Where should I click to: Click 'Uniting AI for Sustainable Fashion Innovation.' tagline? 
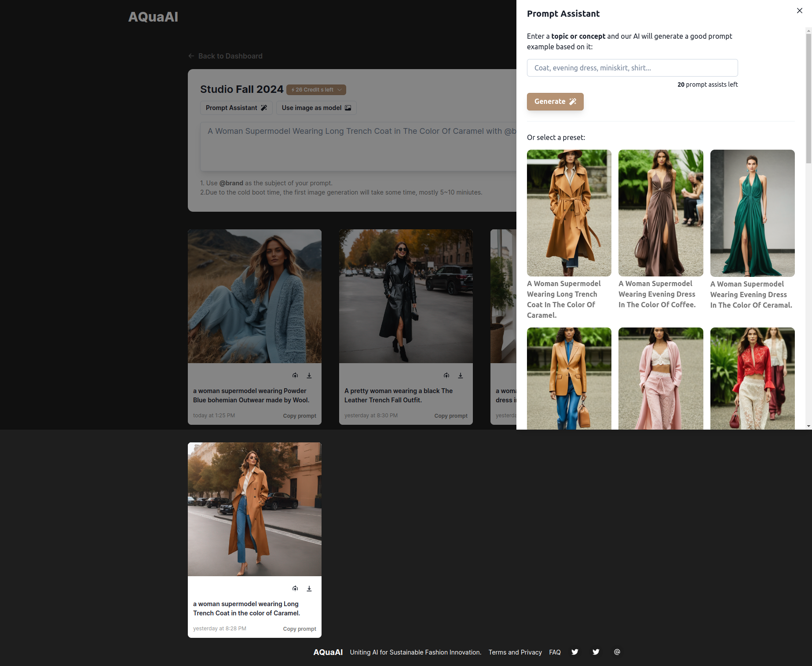pos(416,652)
